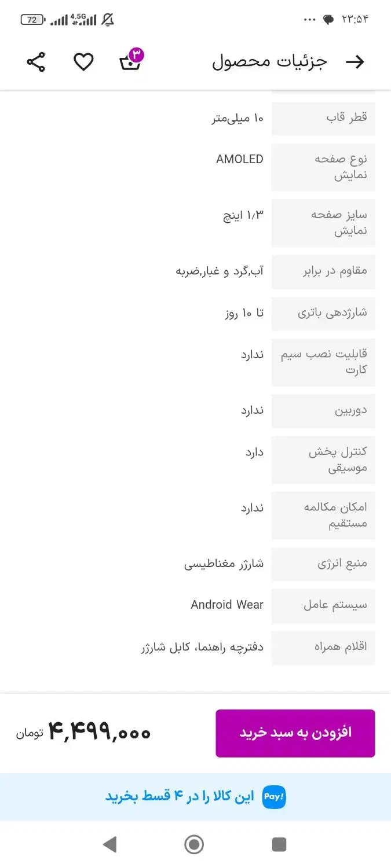Tap the battery indicator showing 72
This screenshot has width=391, height=868.
tap(32, 19)
